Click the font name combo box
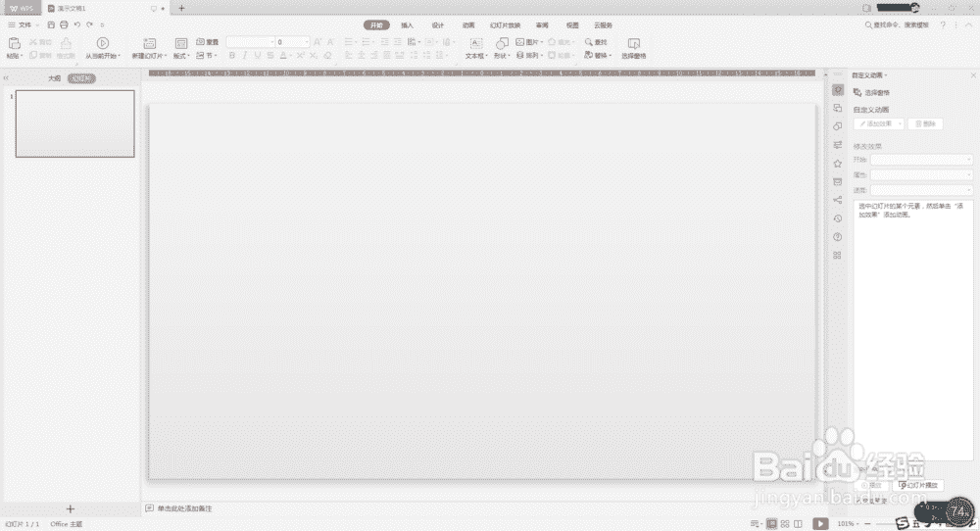 coord(250,42)
